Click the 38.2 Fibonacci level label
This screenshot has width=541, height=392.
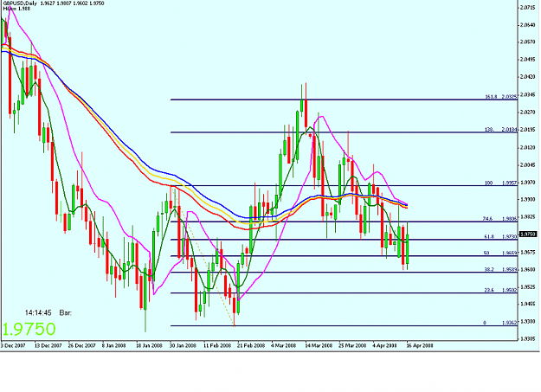pos(489,269)
